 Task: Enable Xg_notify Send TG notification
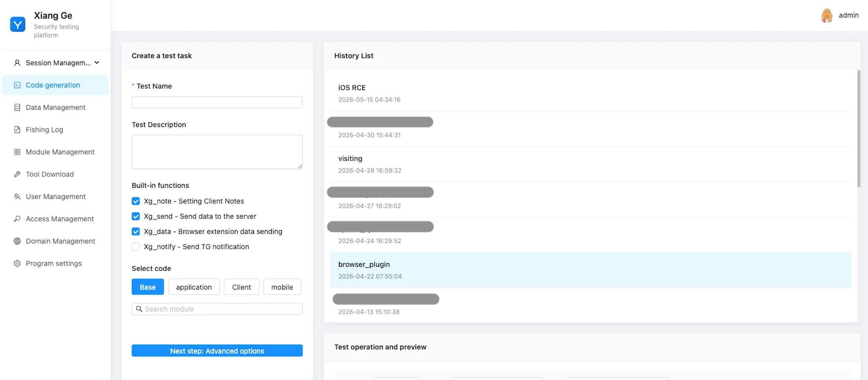pos(136,247)
